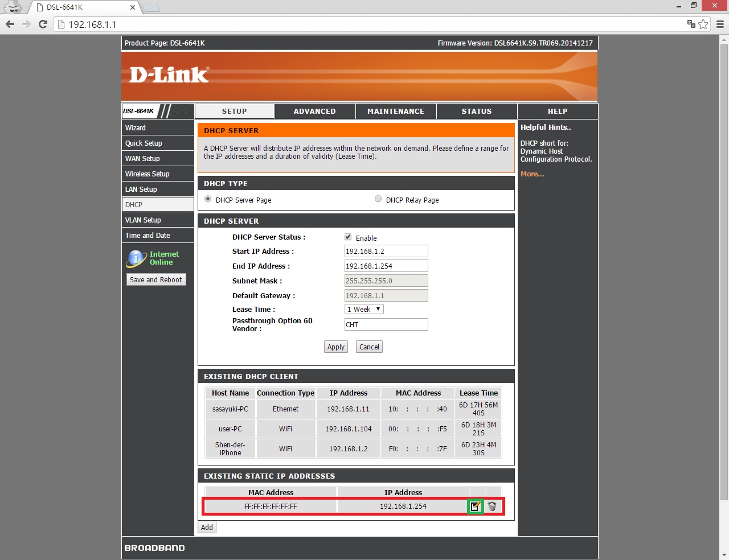Screen dimensions: 729x560
Task: Focus the Start IP Address field
Action: 386,251
